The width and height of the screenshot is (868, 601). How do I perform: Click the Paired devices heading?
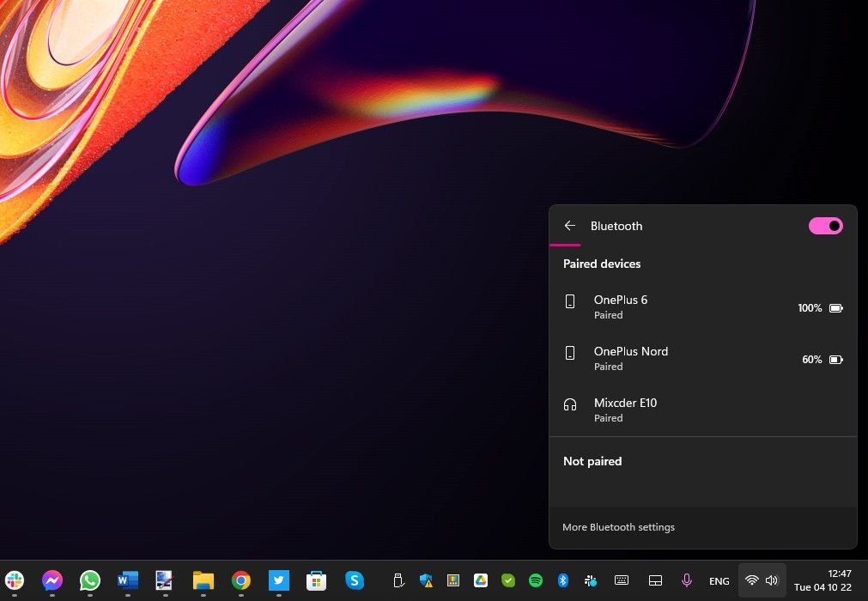coord(602,264)
